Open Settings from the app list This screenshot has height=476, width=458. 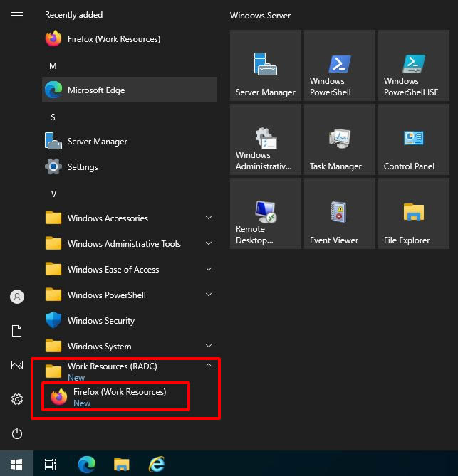point(130,166)
